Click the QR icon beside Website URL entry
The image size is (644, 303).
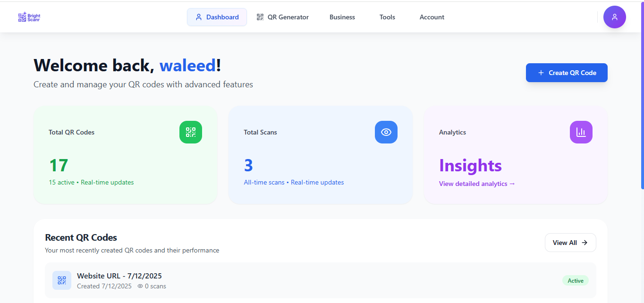click(62, 280)
